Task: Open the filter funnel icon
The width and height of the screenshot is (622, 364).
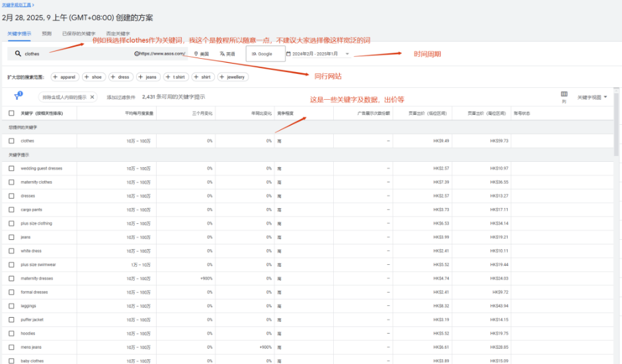Action: click(17, 97)
